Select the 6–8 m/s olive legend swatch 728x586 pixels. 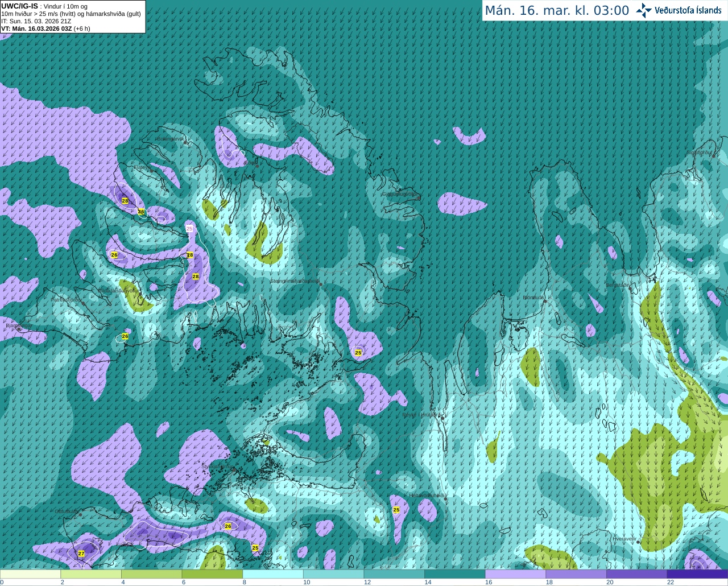coord(212,574)
